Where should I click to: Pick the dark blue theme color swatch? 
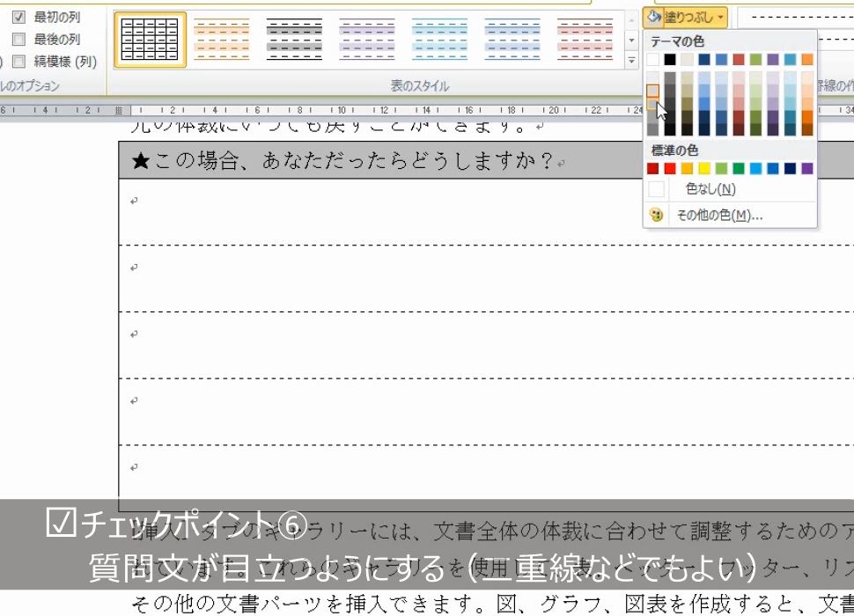click(x=704, y=59)
